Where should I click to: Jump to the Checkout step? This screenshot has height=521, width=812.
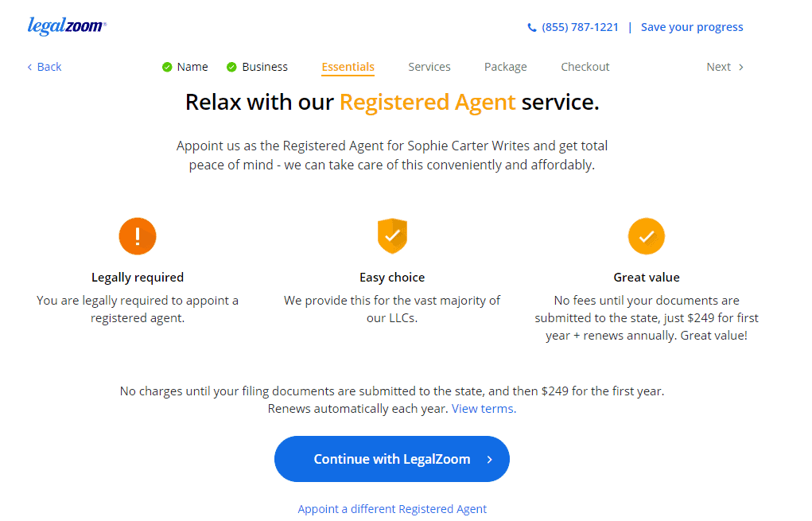(x=585, y=67)
